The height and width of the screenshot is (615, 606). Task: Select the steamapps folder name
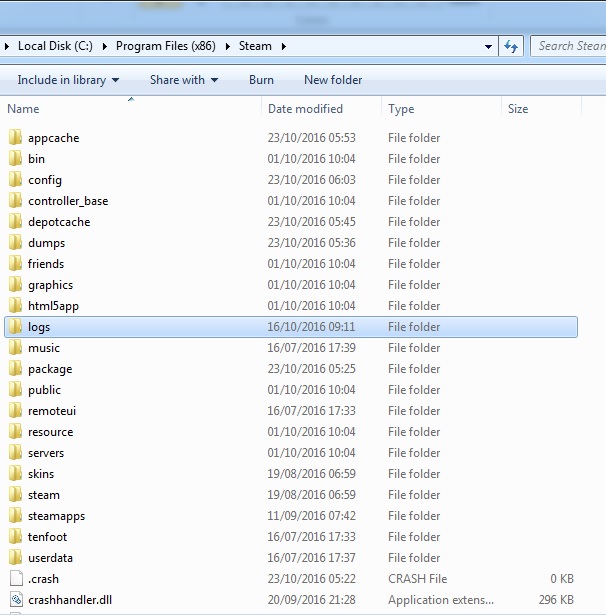[x=56, y=516]
